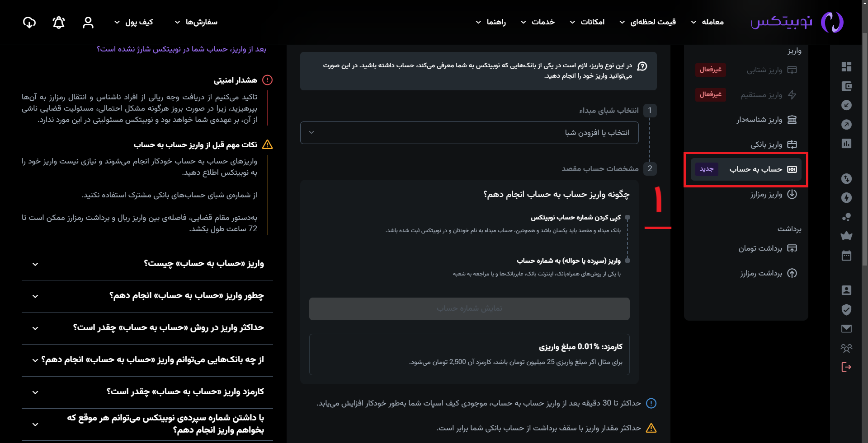
Task: Click the Nobitex logo
Action: [797, 22]
